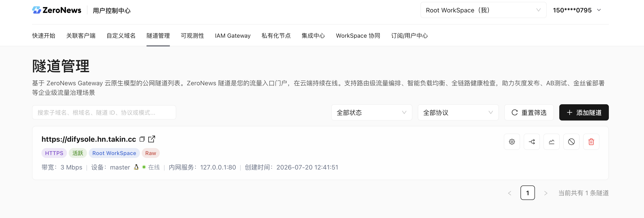This screenshot has width=644, height=218.
Task: Open the 全部状态 status filter
Action: pos(372,112)
